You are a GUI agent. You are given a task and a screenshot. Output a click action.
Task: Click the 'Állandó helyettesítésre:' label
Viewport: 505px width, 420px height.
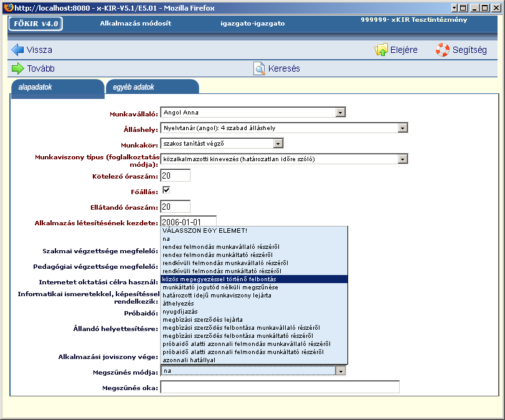click(x=116, y=329)
